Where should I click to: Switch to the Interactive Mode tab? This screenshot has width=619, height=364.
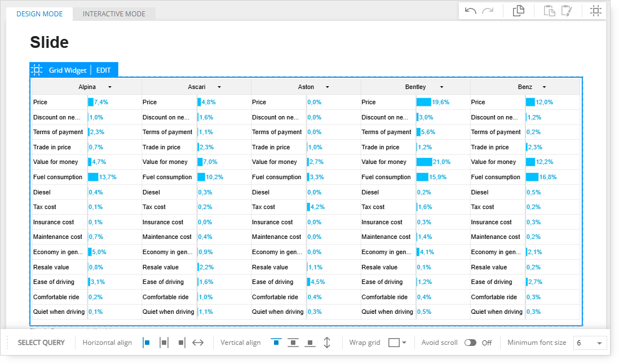tap(114, 14)
